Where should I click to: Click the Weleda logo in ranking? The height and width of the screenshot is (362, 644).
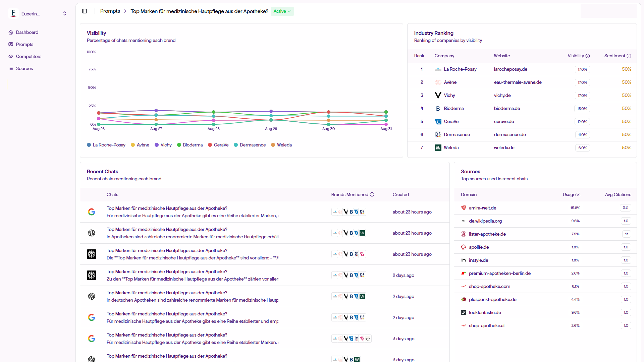pyautogui.click(x=438, y=147)
